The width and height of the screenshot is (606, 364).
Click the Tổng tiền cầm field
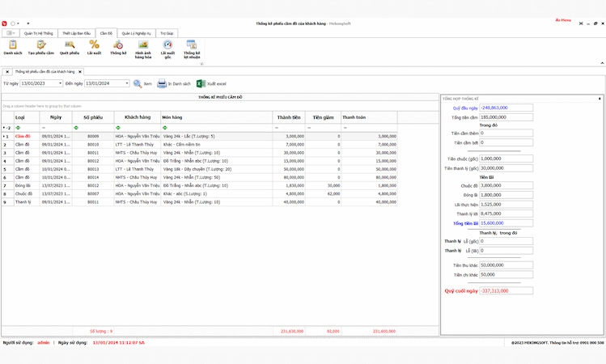pyautogui.click(x=506, y=117)
